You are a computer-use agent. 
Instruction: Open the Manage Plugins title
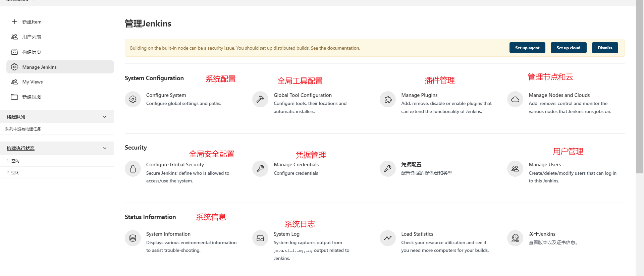419,95
